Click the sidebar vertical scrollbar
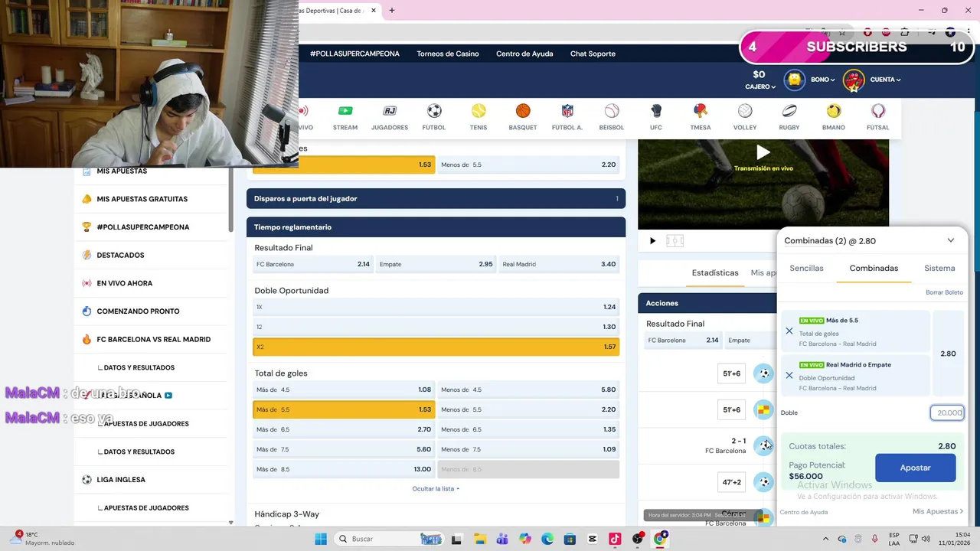Image resolution: width=980 pixels, height=551 pixels. click(230, 201)
